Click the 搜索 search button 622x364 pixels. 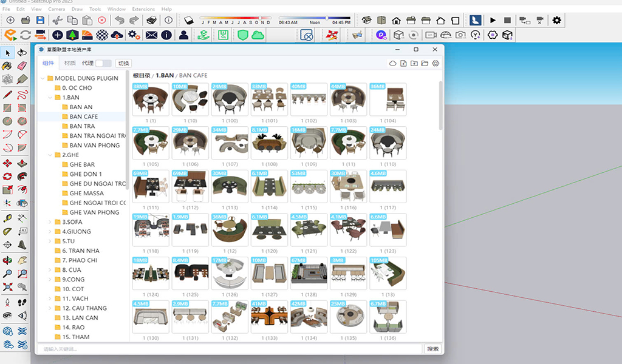pyautogui.click(x=432, y=349)
